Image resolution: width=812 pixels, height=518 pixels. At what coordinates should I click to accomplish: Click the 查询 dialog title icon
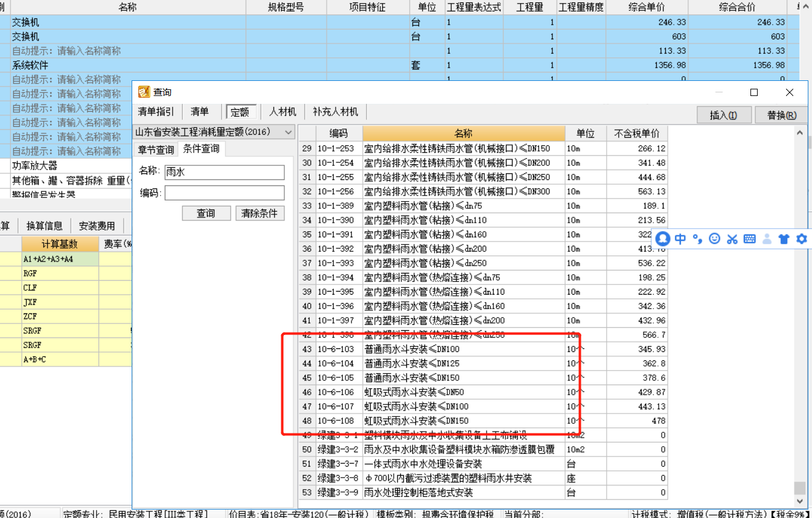point(144,92)
